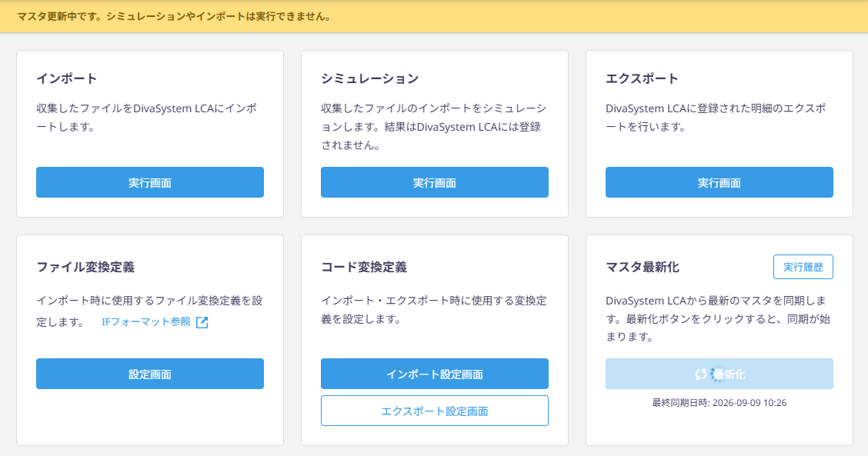868x456 pixels.
Task: View the マスタ最新化 実行履歴
Action: (803, 267)
